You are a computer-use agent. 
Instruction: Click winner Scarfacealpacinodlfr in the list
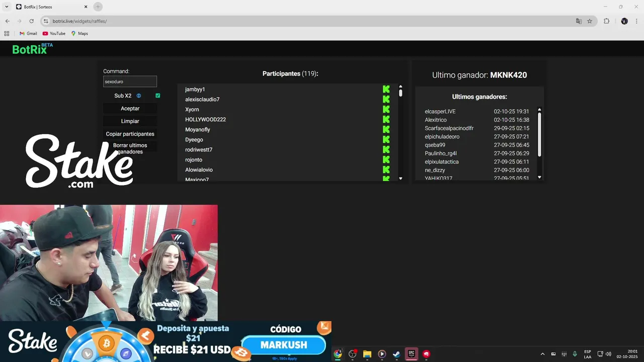coord(449,128)
